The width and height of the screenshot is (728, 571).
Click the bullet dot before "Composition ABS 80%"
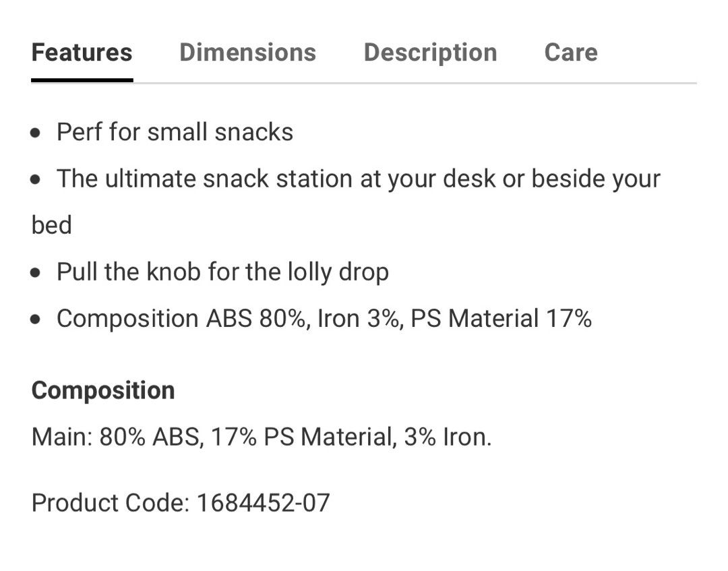point(36,320)
